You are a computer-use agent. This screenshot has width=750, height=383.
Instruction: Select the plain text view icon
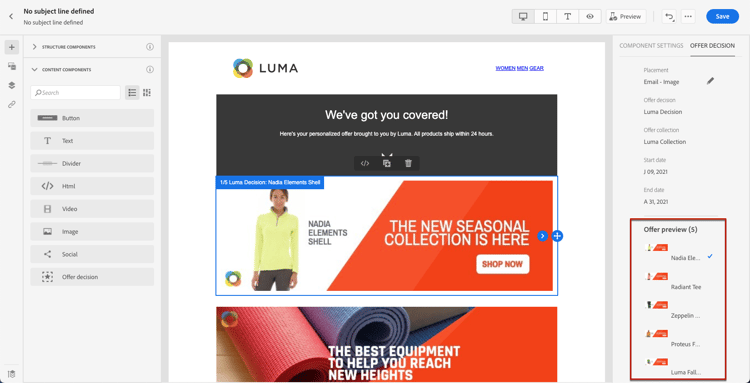click(567, 16)
